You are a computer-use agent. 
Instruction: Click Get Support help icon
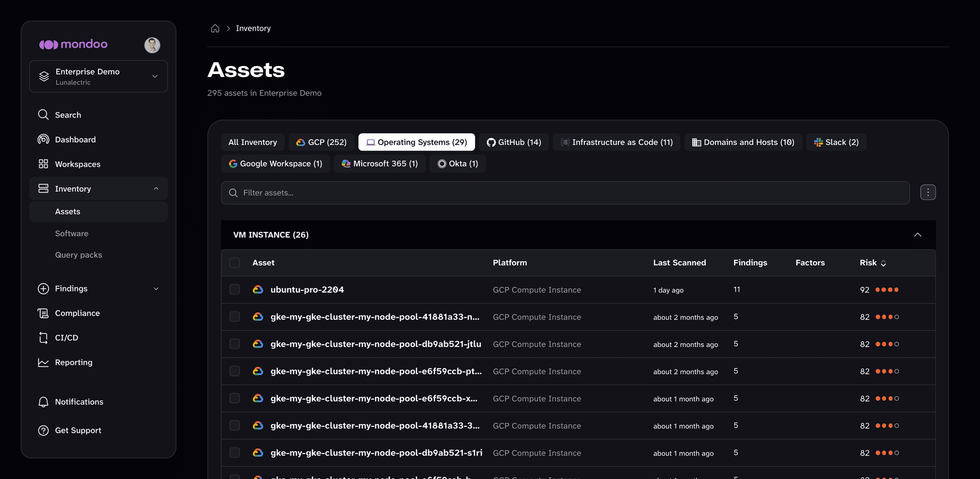[x=44, y=430]
